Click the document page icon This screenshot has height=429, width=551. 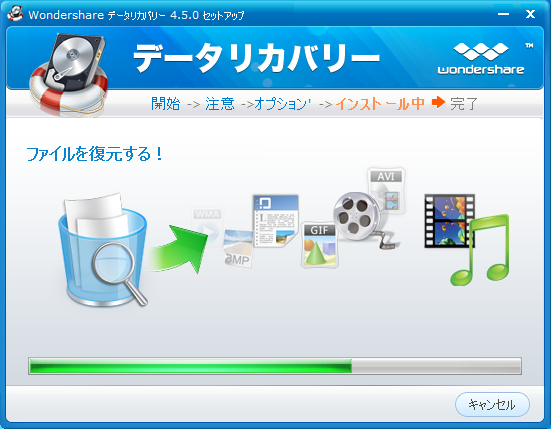pyautogui.click(x=276, y=221)
